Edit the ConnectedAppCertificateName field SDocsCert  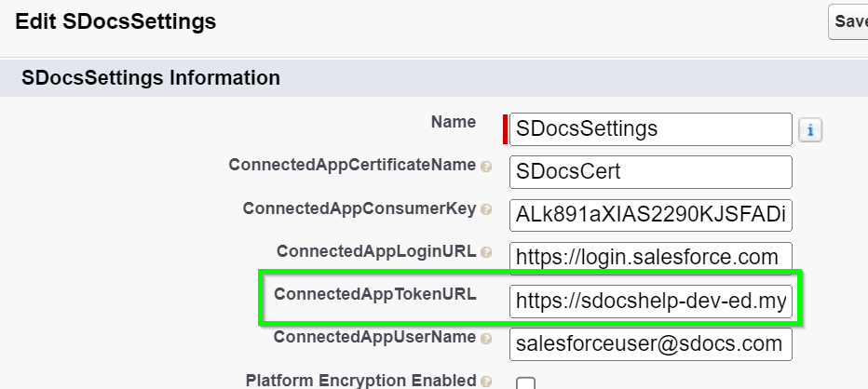tap(650, 172)
